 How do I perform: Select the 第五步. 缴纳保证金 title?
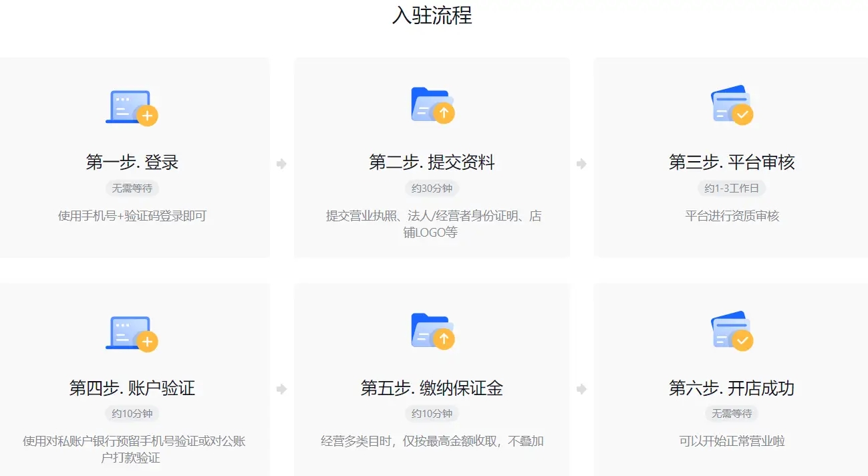pyautogui.click(x=432, y=388)
